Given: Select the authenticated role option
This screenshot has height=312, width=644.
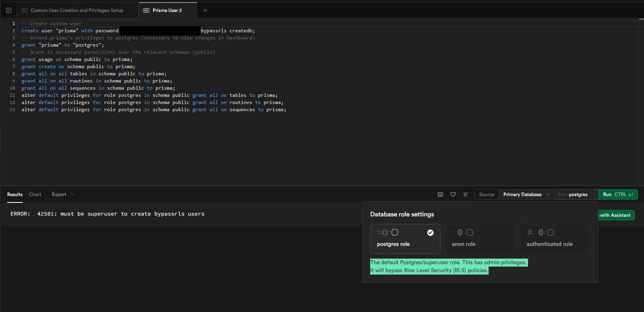Looking at the screenshot, I should point(555,239).
